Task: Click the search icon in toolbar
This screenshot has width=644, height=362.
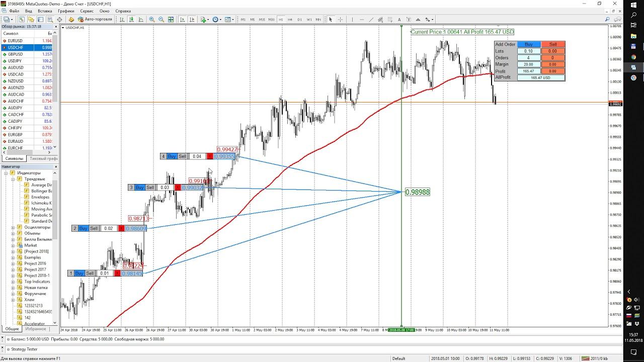Action: pos(607,19)
